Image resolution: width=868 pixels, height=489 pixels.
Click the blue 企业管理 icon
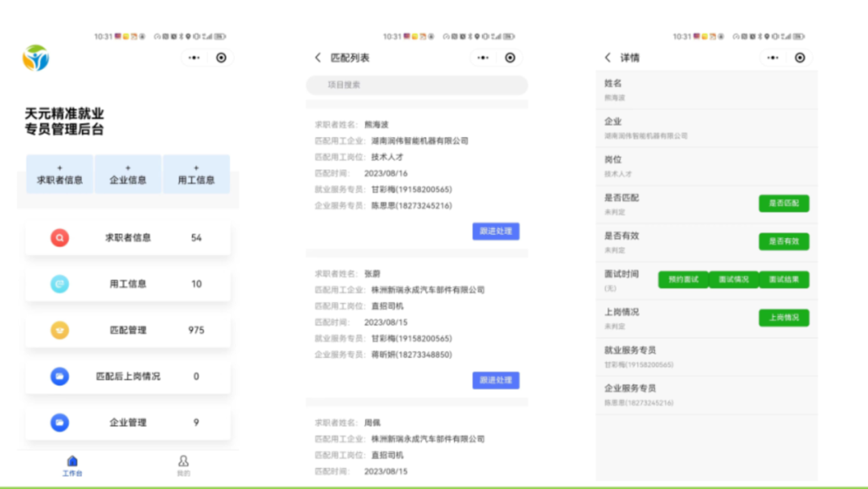59,423
